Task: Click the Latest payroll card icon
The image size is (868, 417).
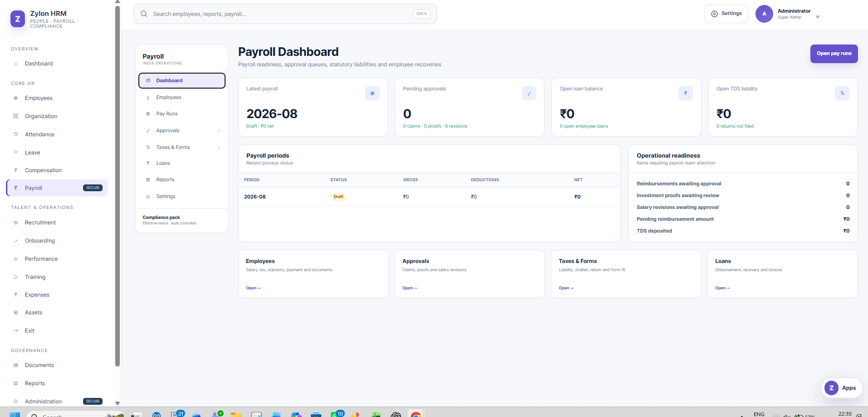Action: point(372,93)
